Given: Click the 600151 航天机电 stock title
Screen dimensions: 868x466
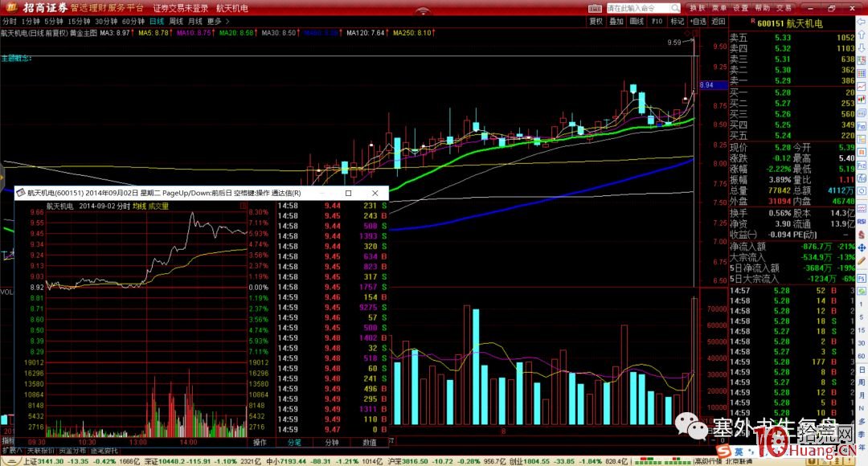Looking at the screenshot, I should [x=790, y=23].
